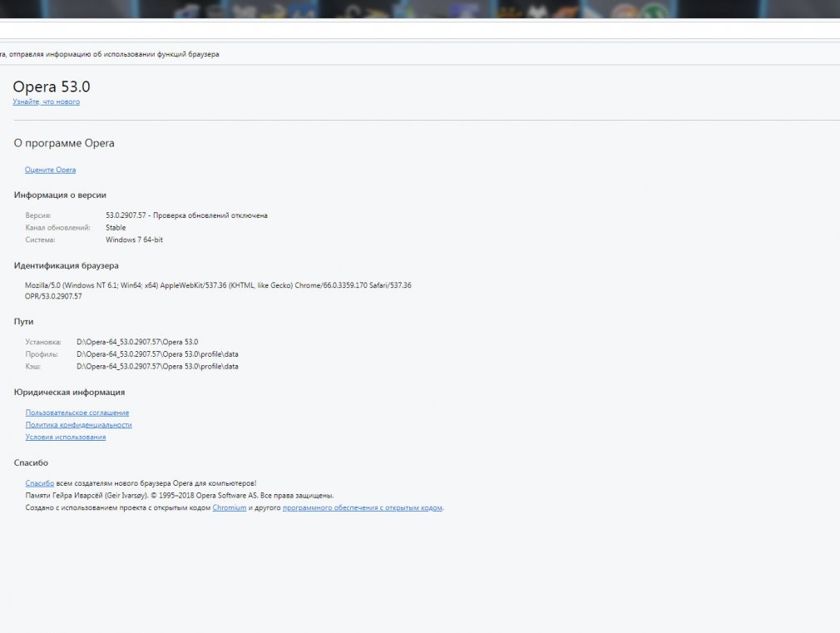This screenshot has height=633, width=840.
Task: Click the usage statistics notice text at top
Action: point(109,54)
